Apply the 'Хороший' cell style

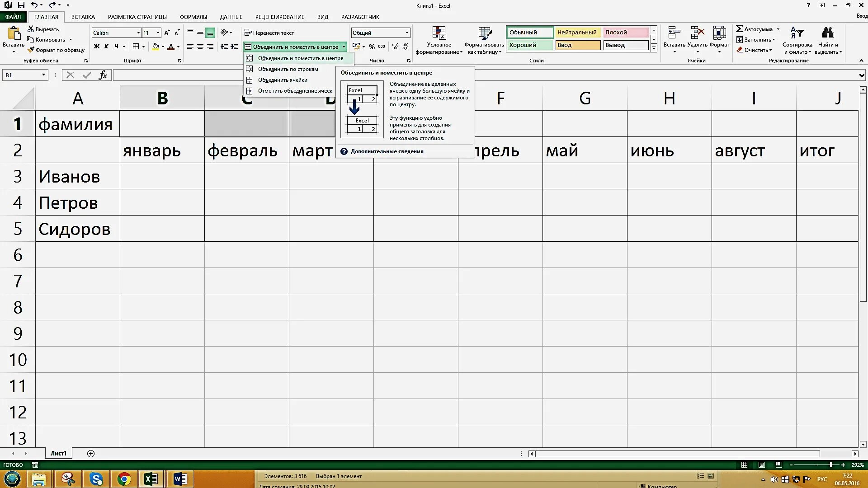pos(529,45)
